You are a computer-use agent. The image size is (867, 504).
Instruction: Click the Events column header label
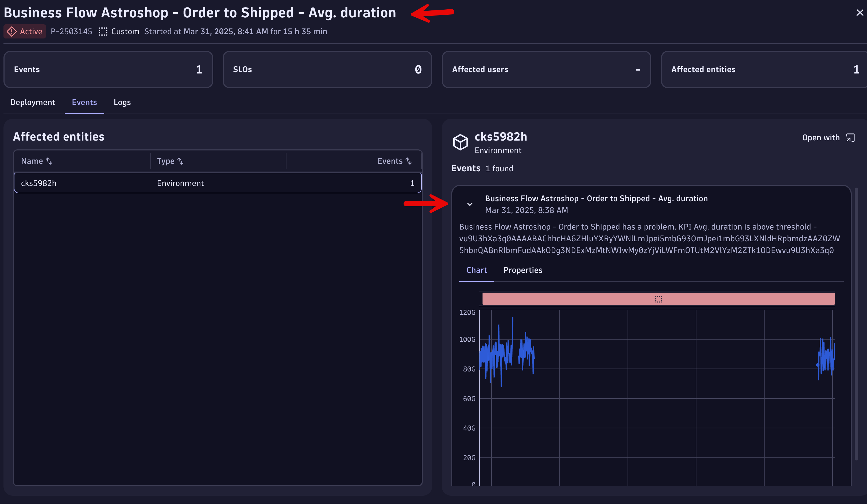[390, 161]
